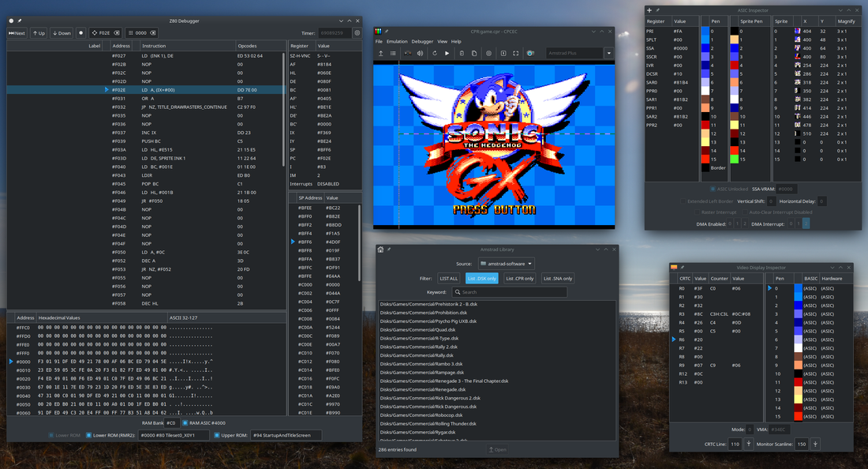Screen dimensions: 868x469
Task: Select CRTC register R6 row
Action: click(717, 340)
